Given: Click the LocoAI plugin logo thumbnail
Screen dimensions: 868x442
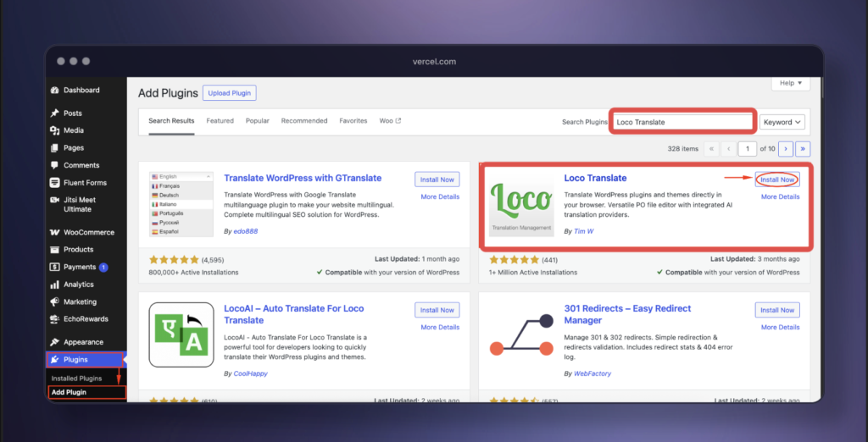Looking at the screenshot, I should (x=181, y=334).
